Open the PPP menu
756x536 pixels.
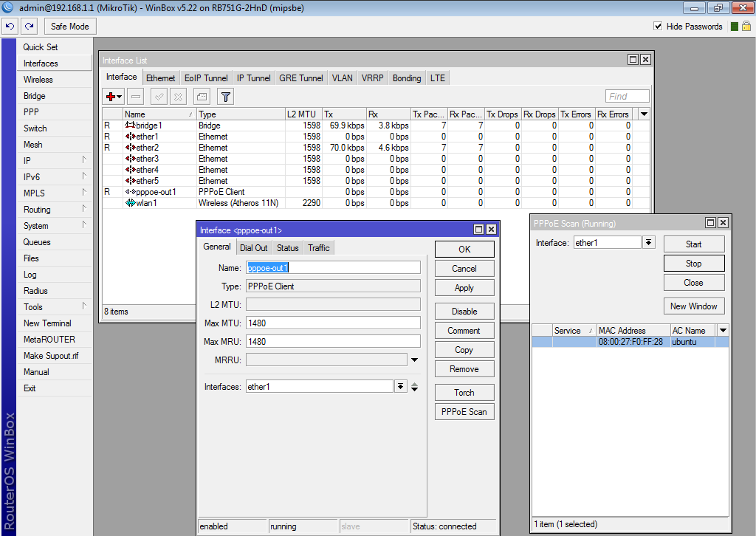click(x=55, y=111)
